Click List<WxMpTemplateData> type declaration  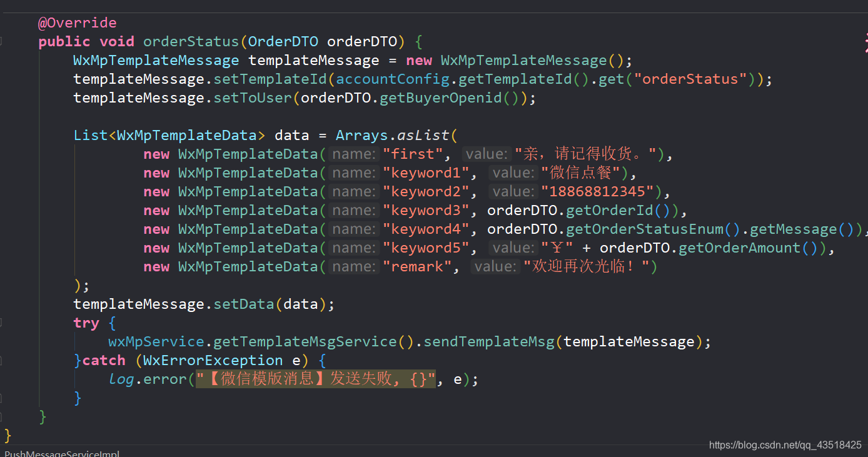tap(169, 136)
